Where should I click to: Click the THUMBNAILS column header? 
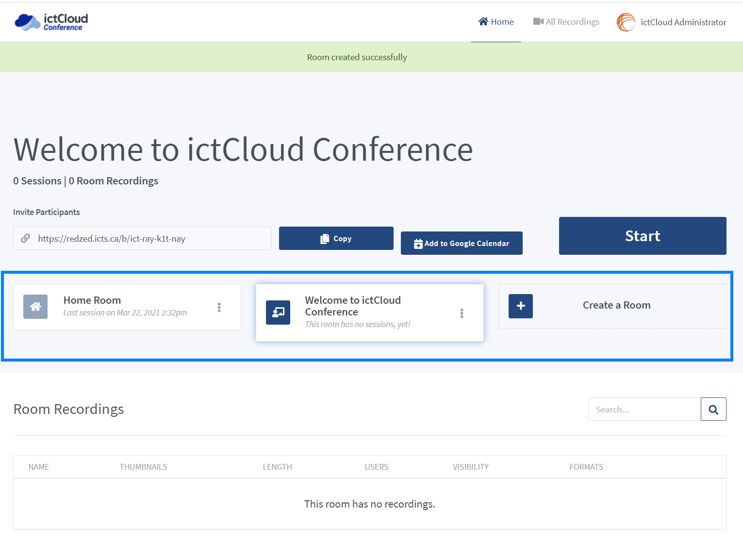(x=143, y=467)
